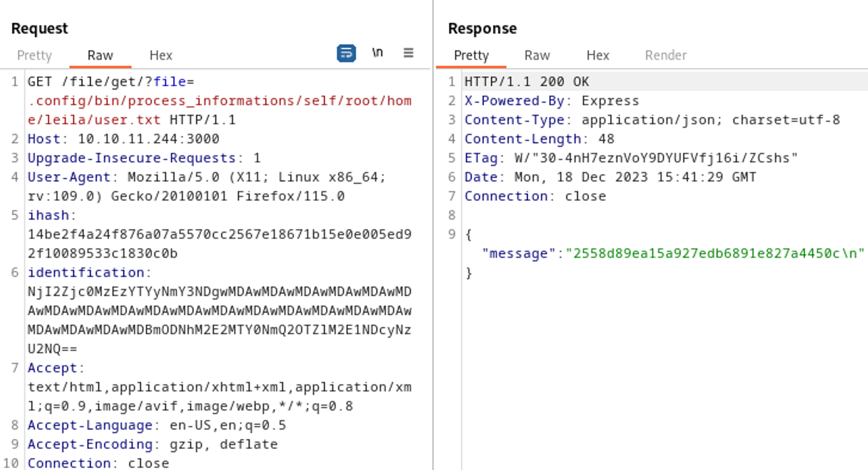Open the Request Hex tab
868x470 pixels.
pos(161,55)
